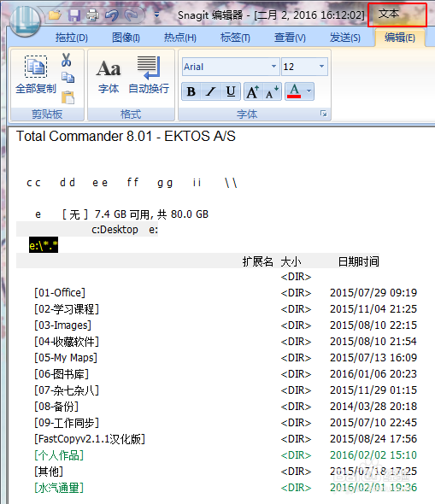The width and height of the screenshot is (435, 504).
Task: Click the Arial font name field
Action: coord(226,67)
